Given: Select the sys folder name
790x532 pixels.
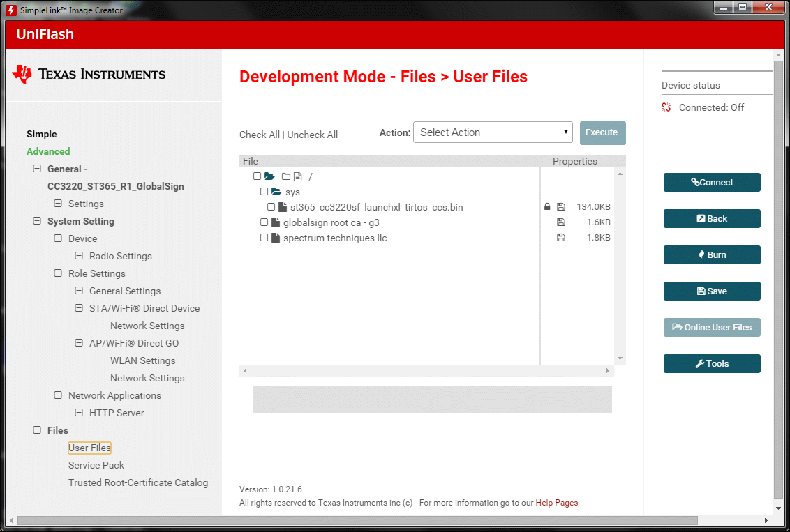Looking at the screenshot, I should tap(292, 192).
